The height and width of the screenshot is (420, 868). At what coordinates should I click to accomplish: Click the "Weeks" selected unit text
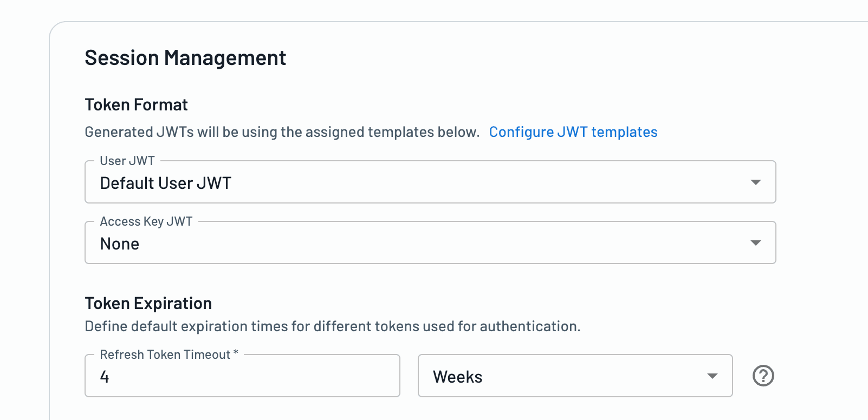457,377
